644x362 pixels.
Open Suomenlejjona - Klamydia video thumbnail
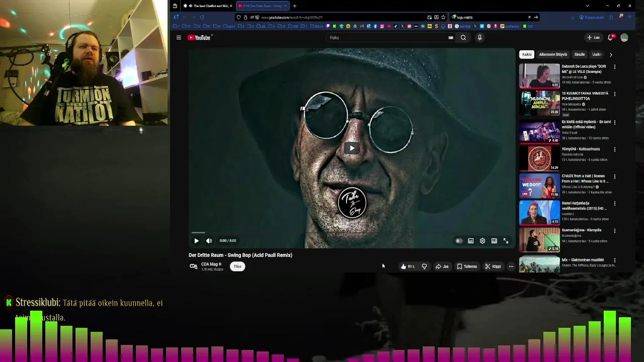(x=539, y=240)
